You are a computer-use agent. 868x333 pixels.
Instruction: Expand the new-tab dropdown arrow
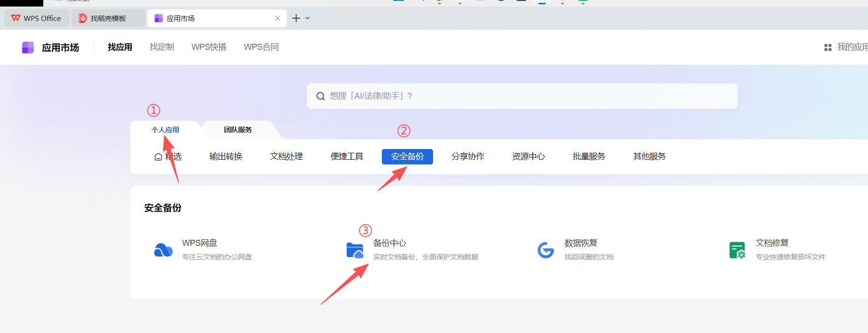click(308, 18)
